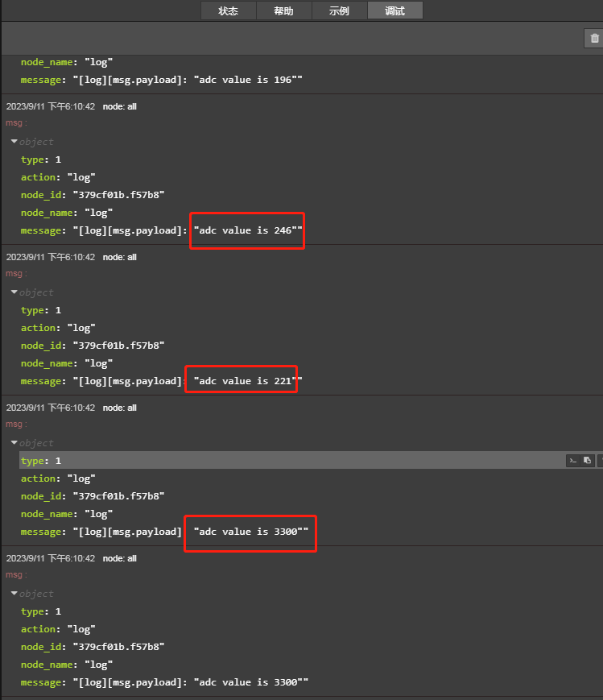Collapse object containing "adc value is 221"
This screenshot has width=603, height=700.
click(14, 292)
